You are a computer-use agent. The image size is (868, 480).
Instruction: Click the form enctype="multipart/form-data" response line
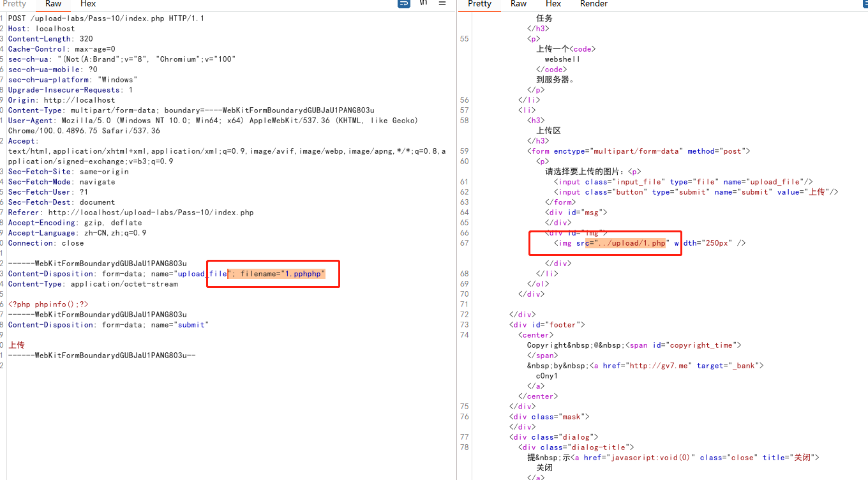click(639, 151)
